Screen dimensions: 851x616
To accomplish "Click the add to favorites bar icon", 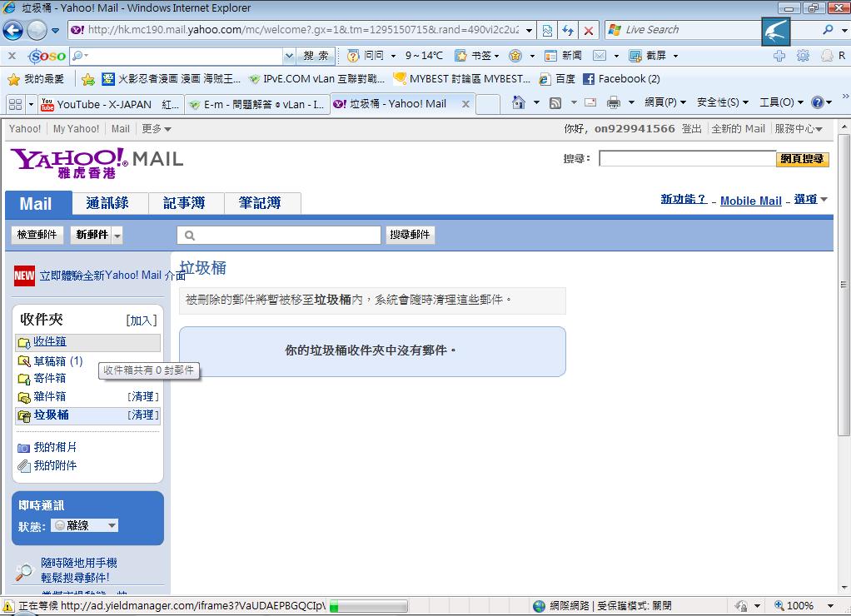I will point(88,79).
